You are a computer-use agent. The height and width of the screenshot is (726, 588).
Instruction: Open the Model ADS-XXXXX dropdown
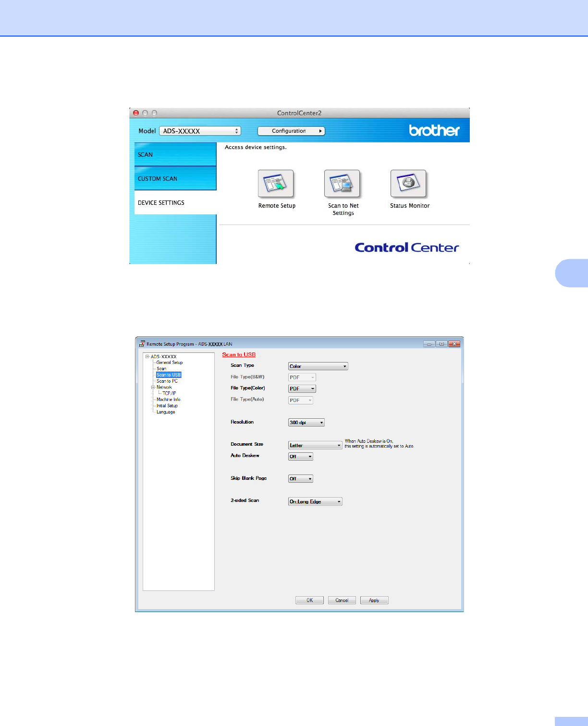point(200,131)
